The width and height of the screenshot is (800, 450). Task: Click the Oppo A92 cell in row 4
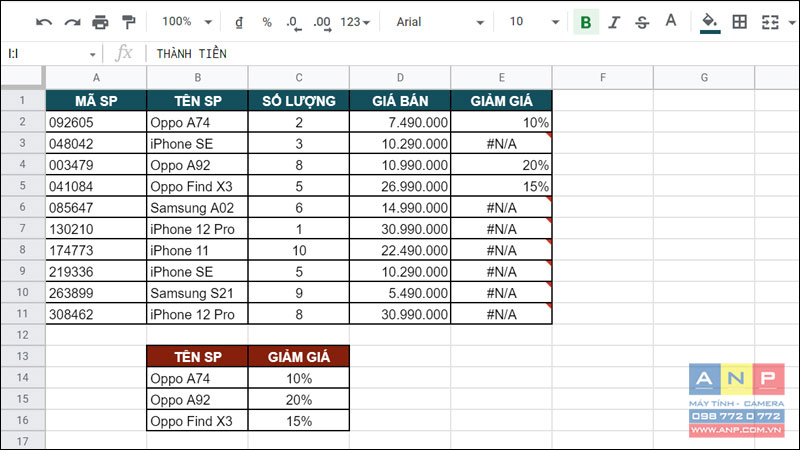[197, 165]
